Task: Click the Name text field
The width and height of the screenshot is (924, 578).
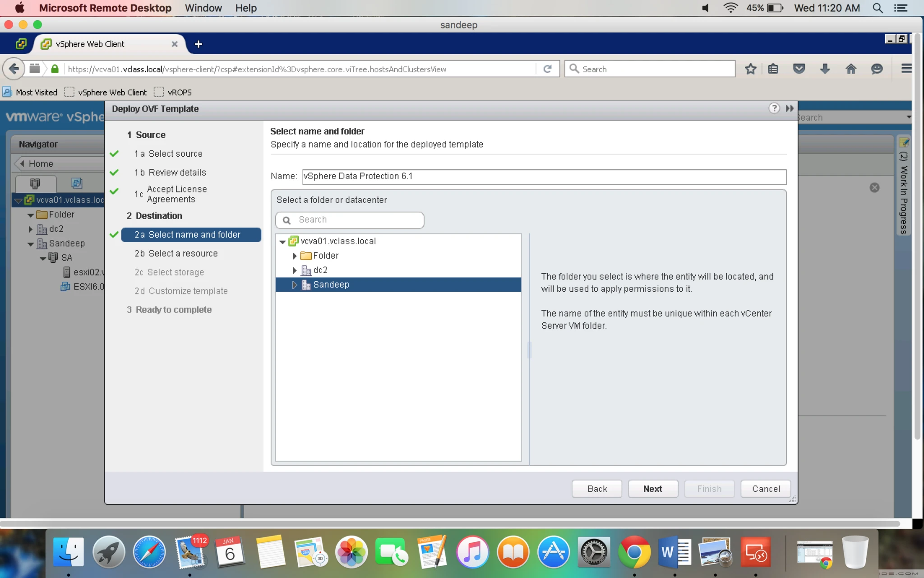Action: 544,177
